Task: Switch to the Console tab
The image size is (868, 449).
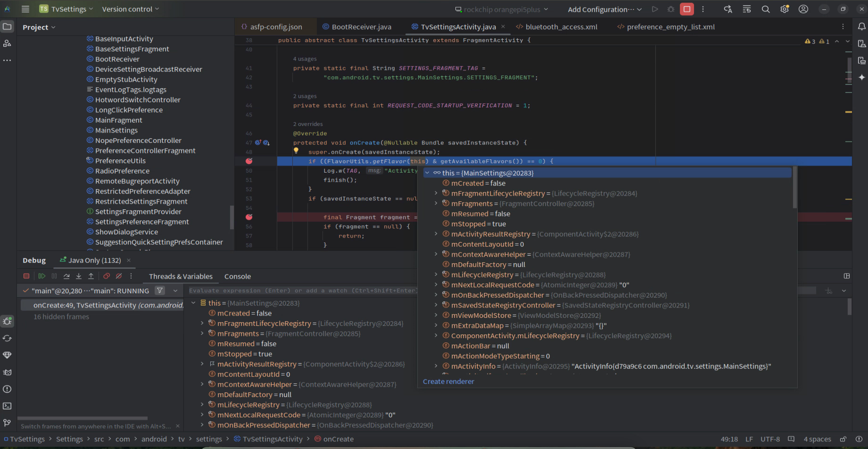Action: [237, 276]
